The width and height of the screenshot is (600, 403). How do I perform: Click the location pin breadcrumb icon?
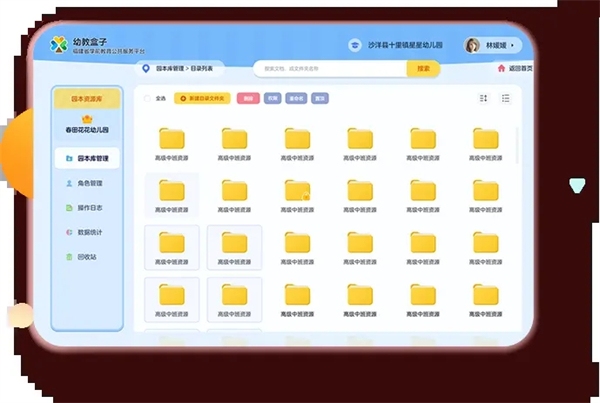pyautogui.click(x=146, y=69)
